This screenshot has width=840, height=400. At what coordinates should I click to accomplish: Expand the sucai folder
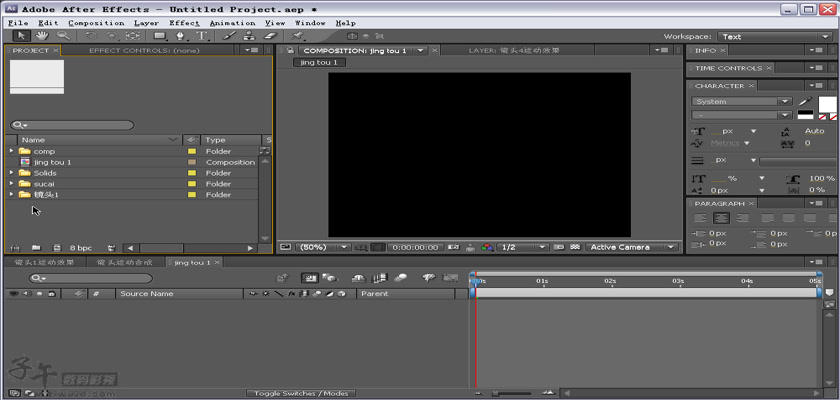pyautogui.click(x=11, y=183)
